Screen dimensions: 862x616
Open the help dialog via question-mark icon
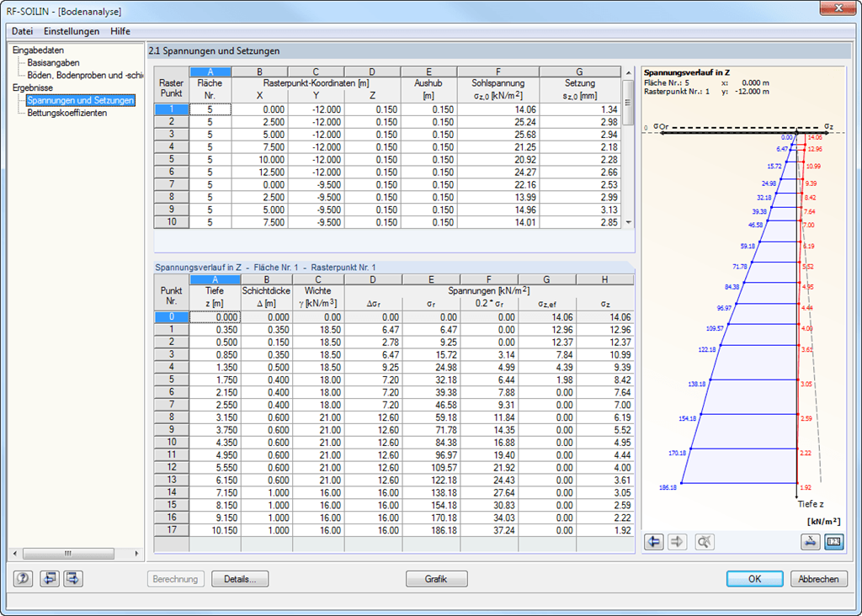click(x=23, y=579)
